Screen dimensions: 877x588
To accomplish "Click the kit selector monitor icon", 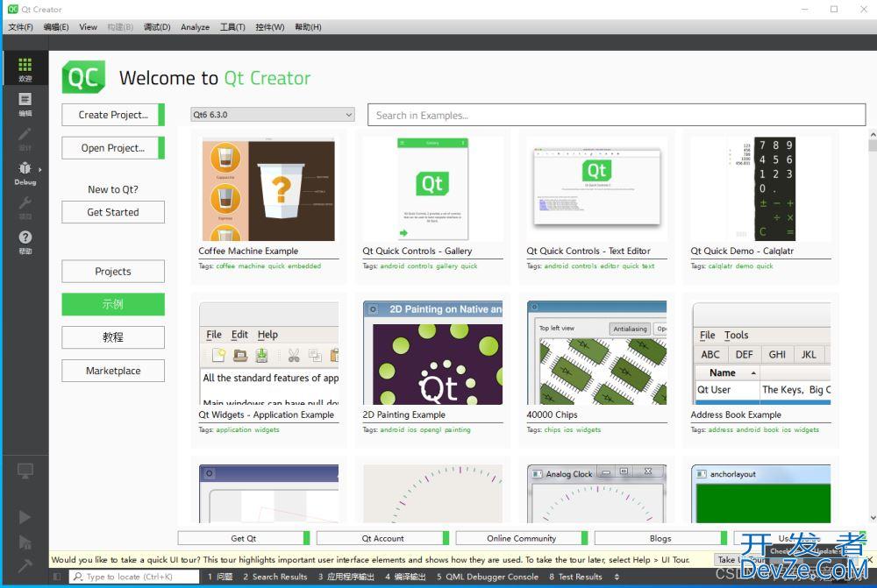I will [x=25, y=471].
